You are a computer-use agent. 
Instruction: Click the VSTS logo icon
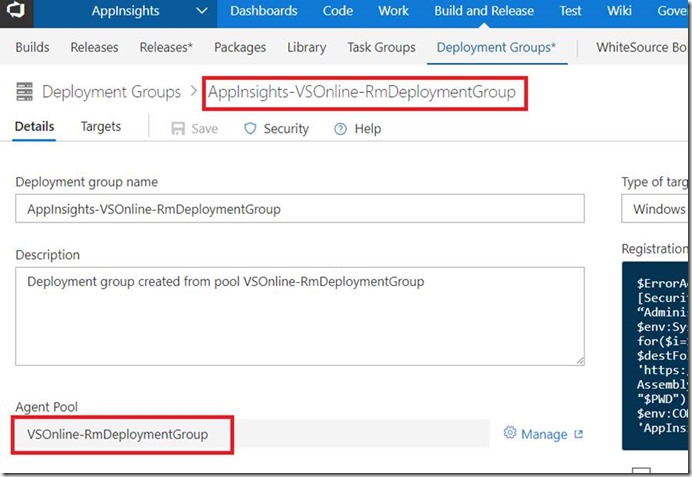[x=16, y=10]
